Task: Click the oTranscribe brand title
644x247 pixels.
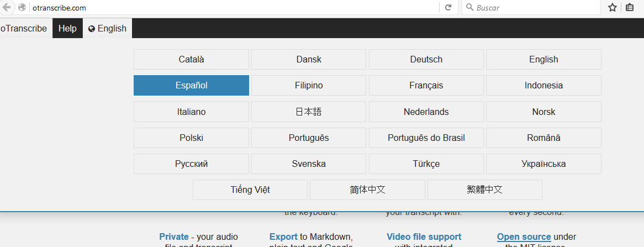Action: [x=24, y=29]
